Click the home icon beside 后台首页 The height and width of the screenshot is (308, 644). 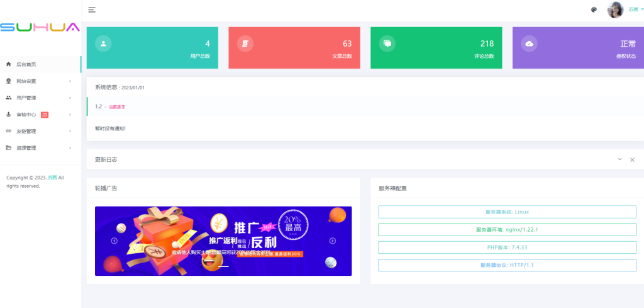click(9, 64)
